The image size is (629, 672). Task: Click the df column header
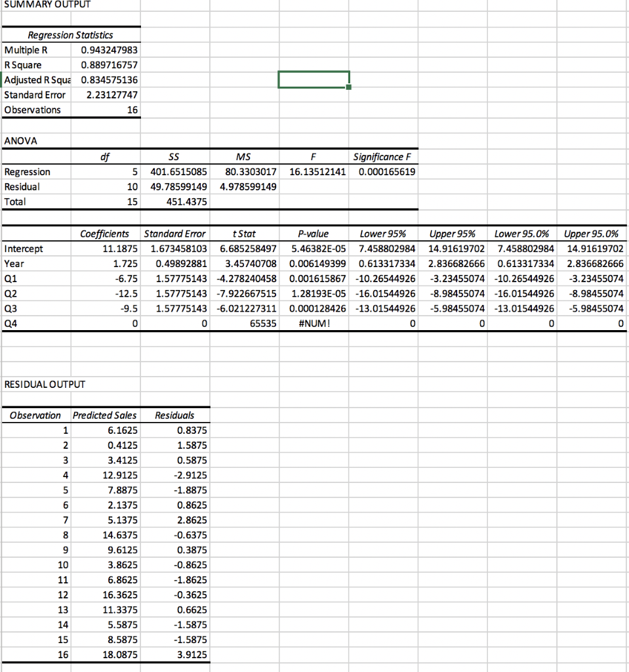[105, 156]
